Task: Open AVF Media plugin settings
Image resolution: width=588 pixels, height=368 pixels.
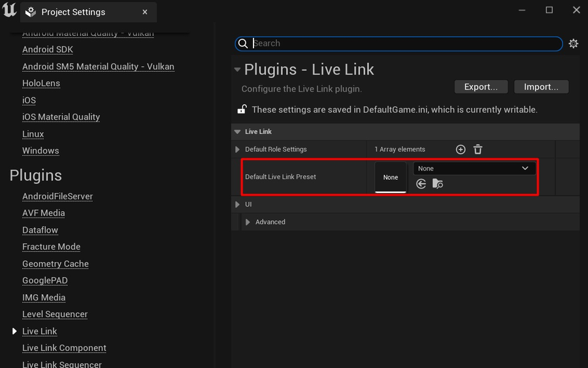Action: click(44, 213)
